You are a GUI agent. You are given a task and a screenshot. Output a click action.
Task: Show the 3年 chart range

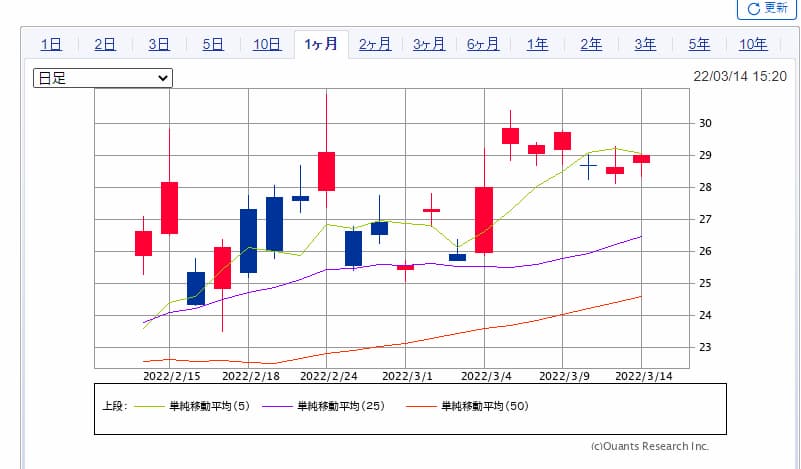point(645,44)
